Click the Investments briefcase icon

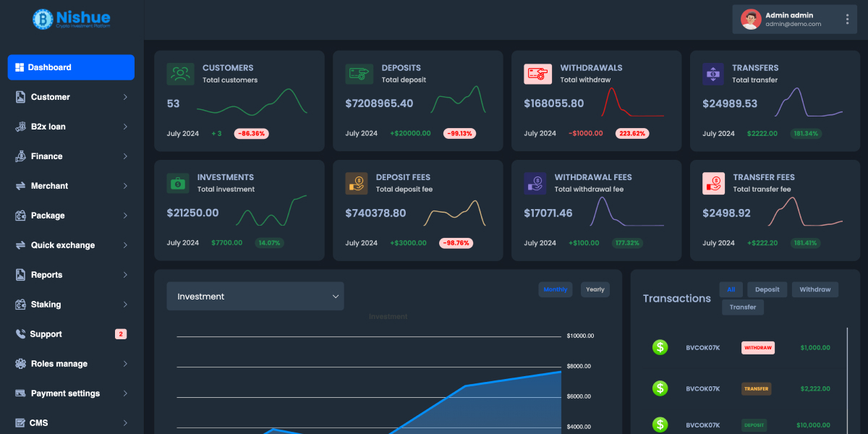point(178,184)
